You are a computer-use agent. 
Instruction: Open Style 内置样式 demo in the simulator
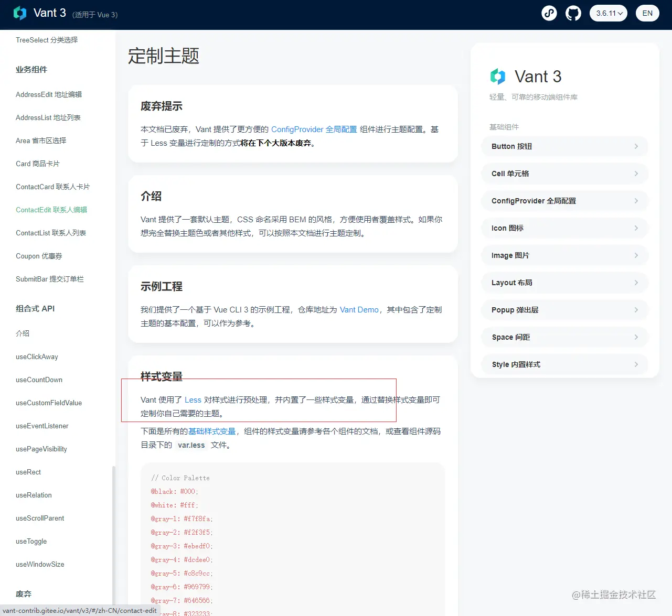tap(564, 364)
